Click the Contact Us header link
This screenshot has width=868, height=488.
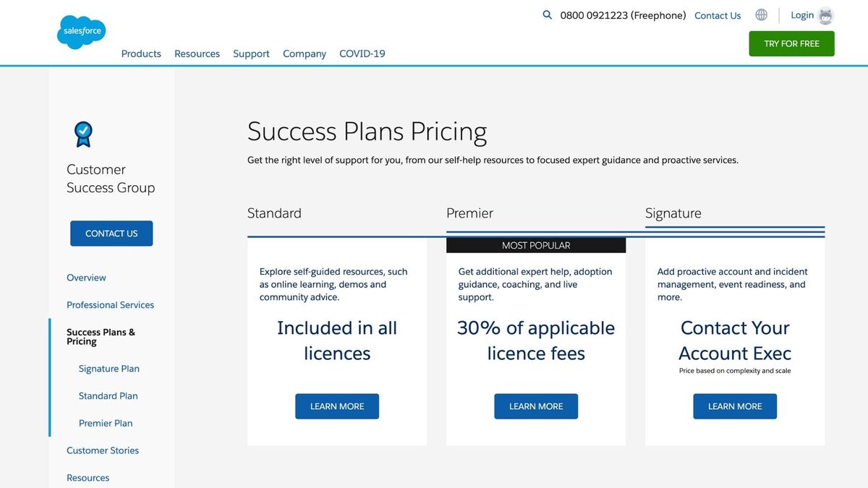click(717, 15)
